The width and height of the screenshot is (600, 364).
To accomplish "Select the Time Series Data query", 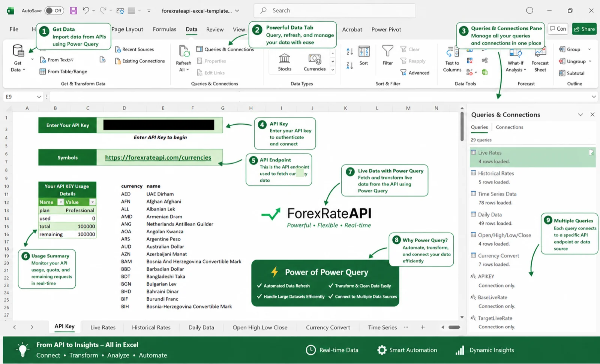I will [533, 198].
